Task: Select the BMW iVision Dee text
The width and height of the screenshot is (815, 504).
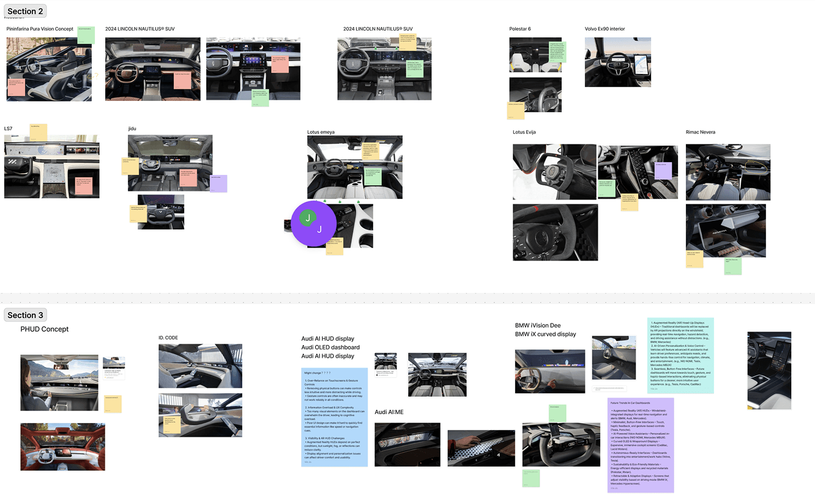Action: 538,325
